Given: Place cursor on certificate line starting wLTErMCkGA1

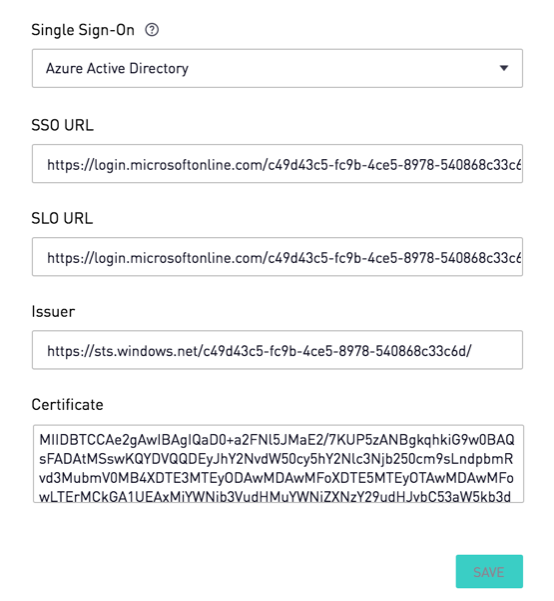Looking at the screenshot, I should pyautogui.click(x=275, y=497).
